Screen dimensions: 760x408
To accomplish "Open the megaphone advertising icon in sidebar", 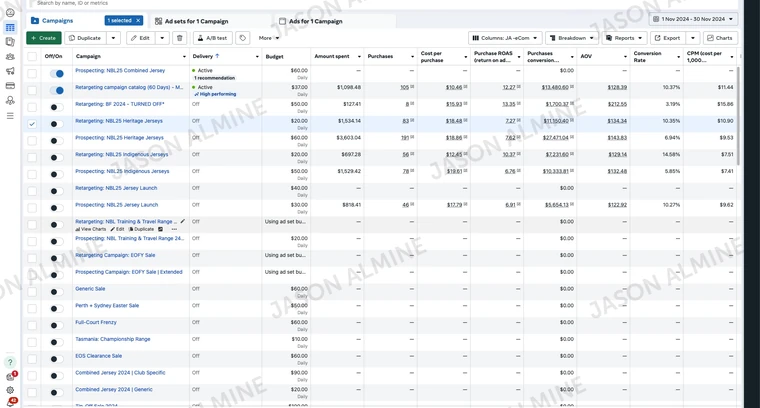I will [x=10, y=71].
